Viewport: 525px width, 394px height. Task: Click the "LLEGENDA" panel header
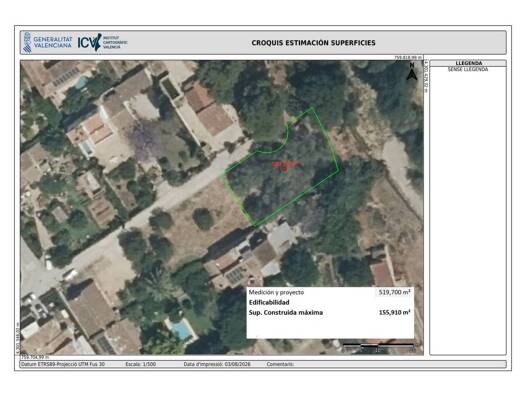pos(468,63)
